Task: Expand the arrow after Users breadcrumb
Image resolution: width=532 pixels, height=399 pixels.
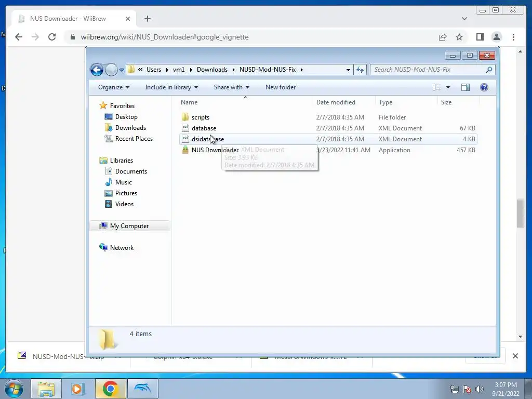Action: (167, 70)
